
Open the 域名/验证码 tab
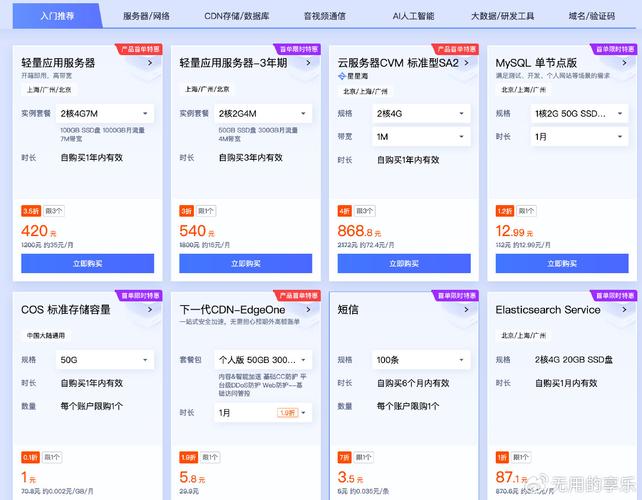(x=592, y=16)
